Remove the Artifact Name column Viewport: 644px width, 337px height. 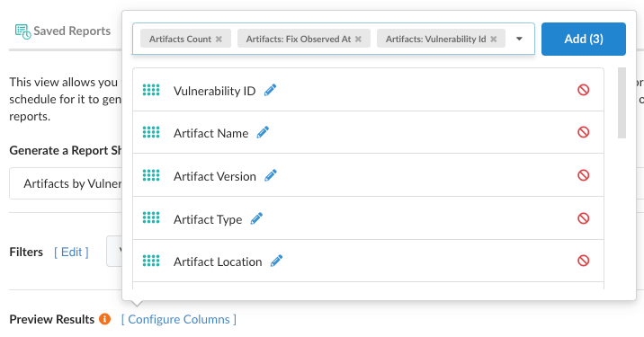583,132
